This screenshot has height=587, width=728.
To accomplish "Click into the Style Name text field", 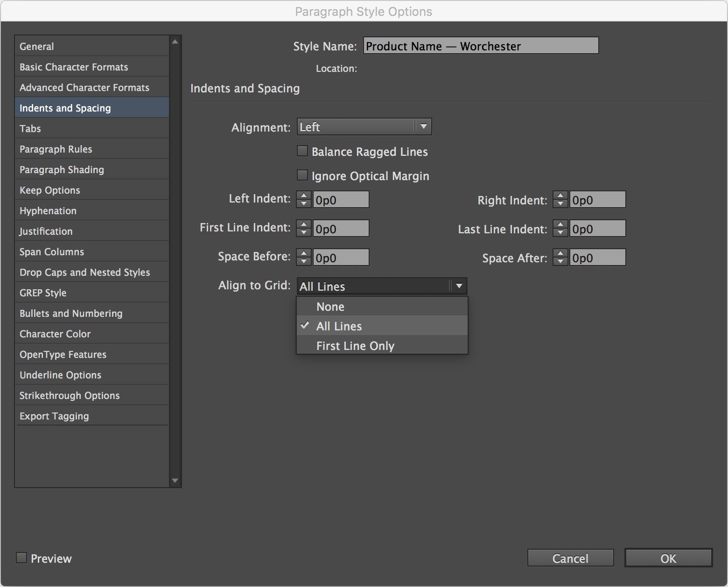I will (481, 46).
